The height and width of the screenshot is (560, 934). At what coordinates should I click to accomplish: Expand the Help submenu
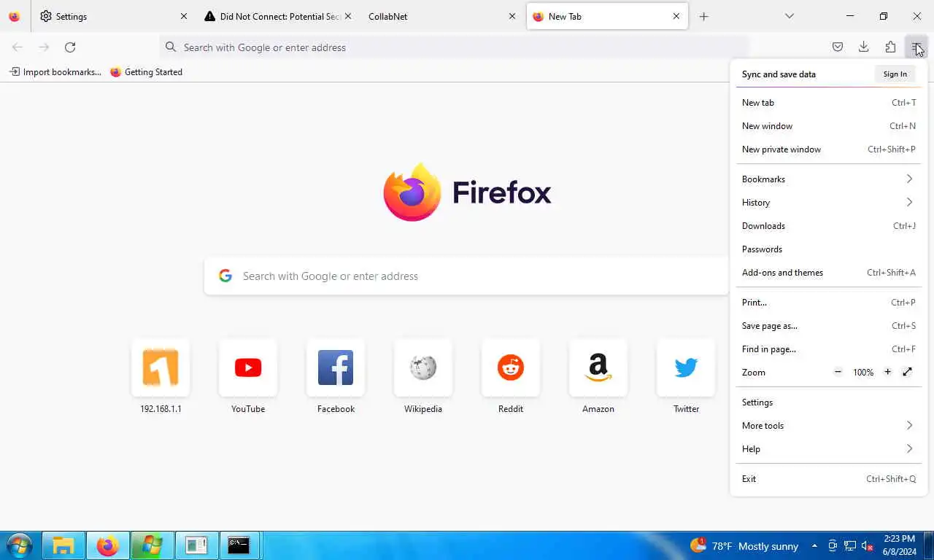[x=829, y=449]
